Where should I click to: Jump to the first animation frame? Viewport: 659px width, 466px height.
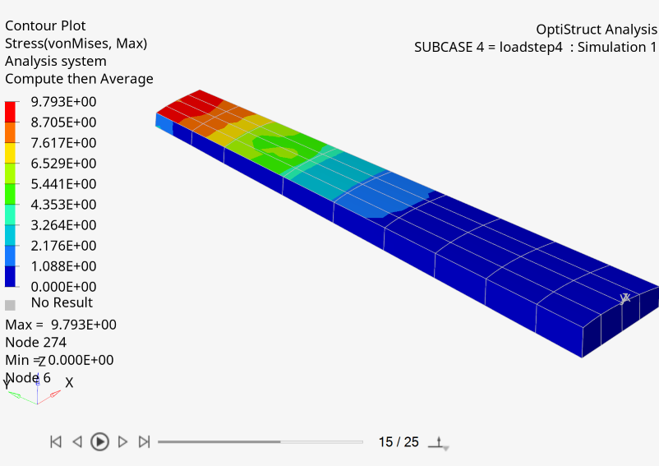[56, 442]
